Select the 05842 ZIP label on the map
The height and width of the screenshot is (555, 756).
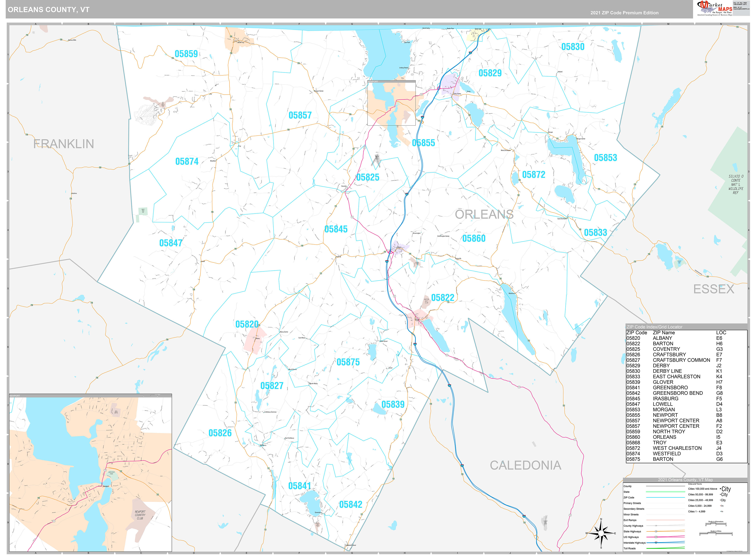350,505
